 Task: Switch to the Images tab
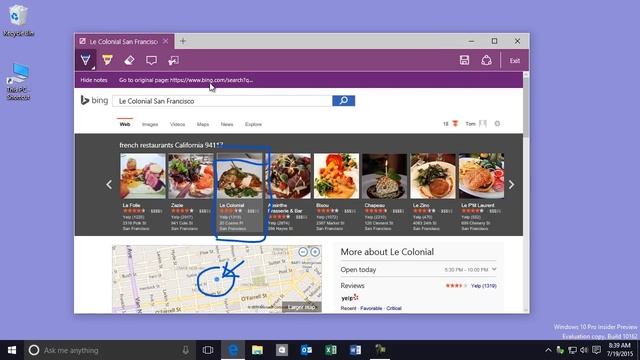[150, 124]
